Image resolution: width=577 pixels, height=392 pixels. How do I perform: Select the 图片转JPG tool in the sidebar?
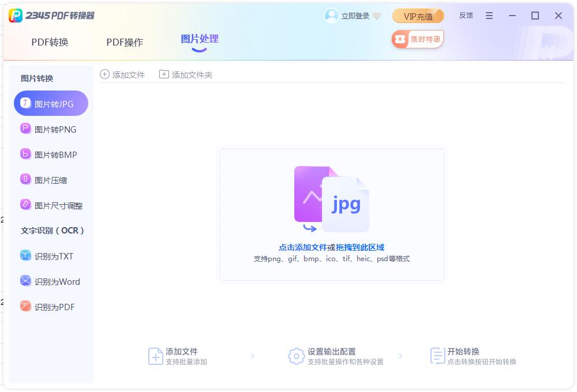(51, 103)
